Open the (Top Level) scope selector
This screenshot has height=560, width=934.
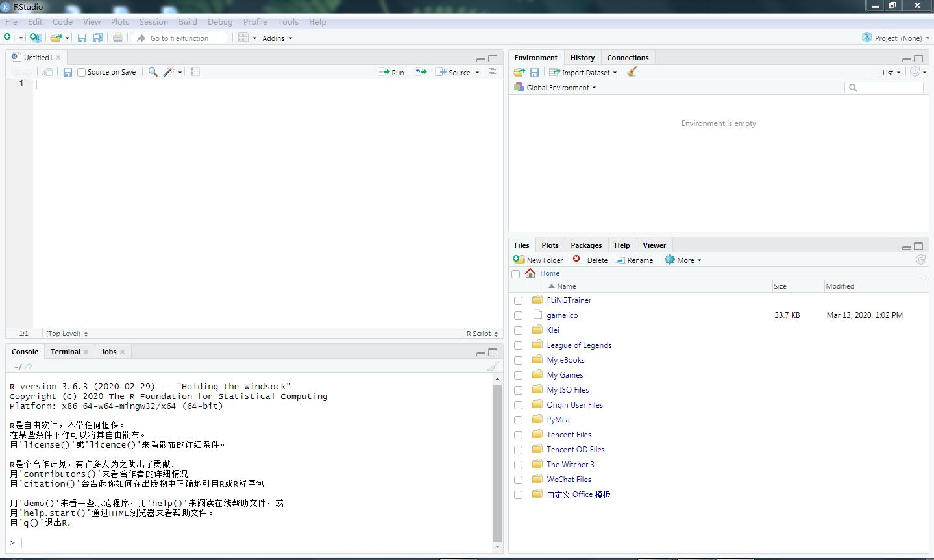point(67,334)
